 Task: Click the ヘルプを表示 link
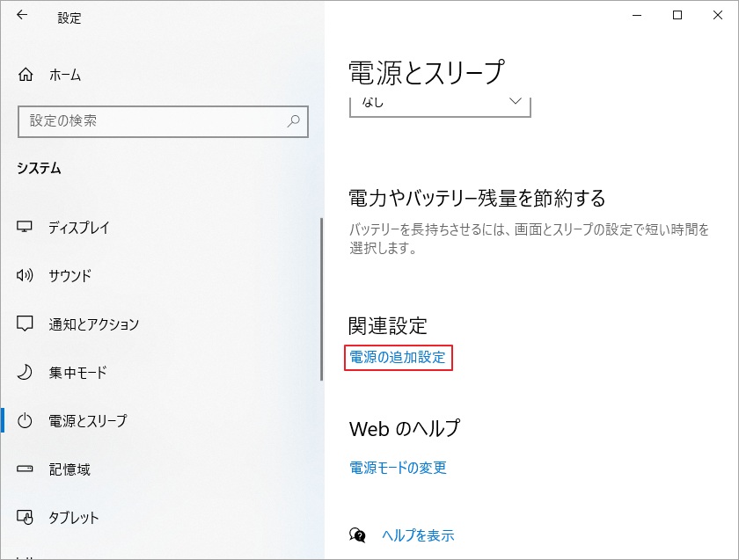[418, 535]
